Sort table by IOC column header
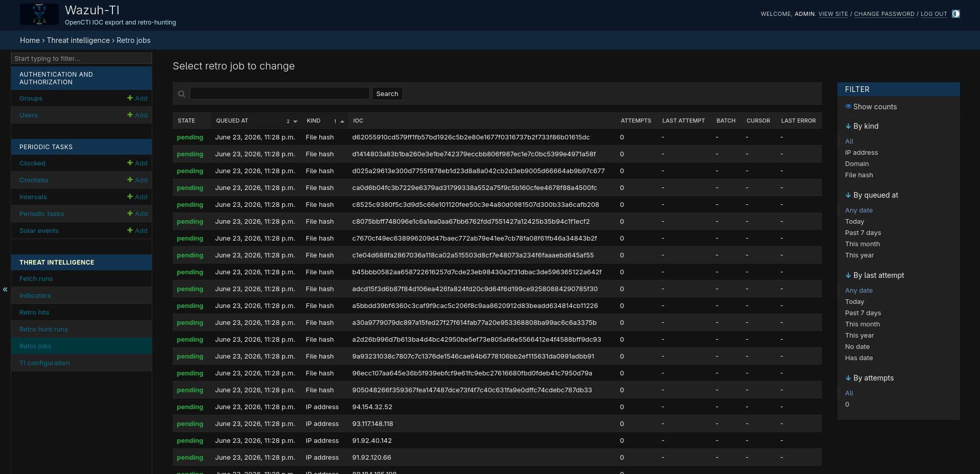 pos(358,121)
